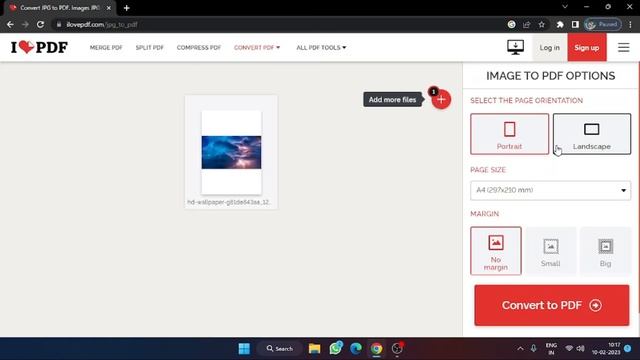The height and width of the screenshot is (360, 640).
Task: Open the Page Size A4 dropdown
Action: pos(550,190)
